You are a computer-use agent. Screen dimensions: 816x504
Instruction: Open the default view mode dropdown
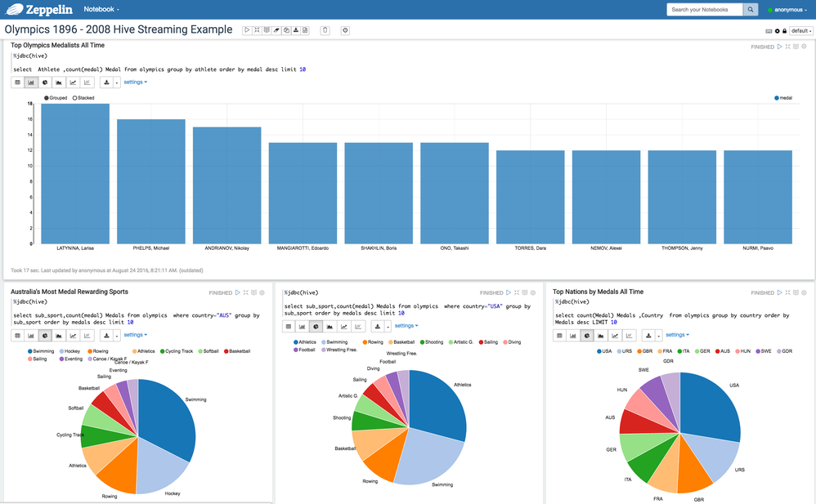pos(800,31)
